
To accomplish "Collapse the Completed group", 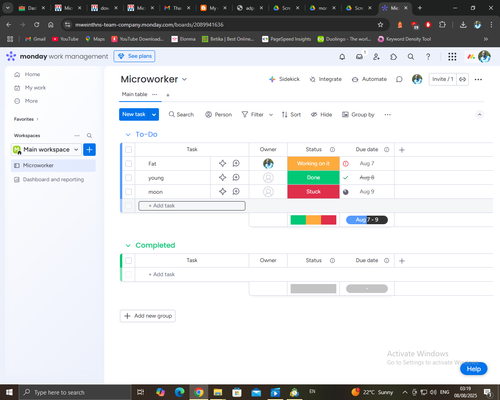I will [128, 246].
